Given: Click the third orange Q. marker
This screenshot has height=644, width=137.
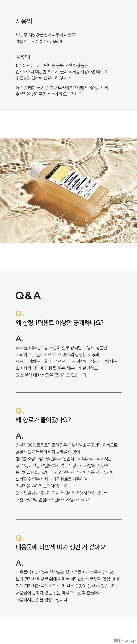Looking at the screenshot, I should (x=20, y=538).
